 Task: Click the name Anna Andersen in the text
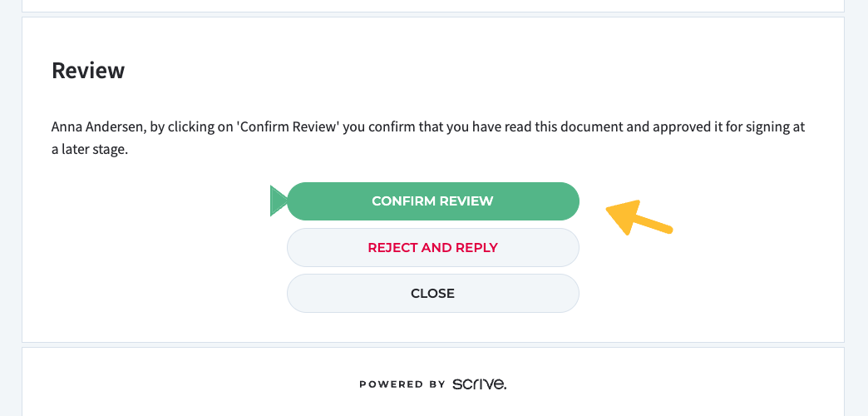[x=97, y=128]
